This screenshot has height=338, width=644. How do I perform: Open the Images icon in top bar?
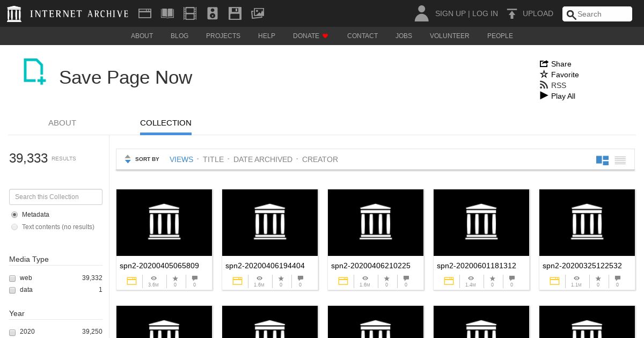(x=258, y=13)
